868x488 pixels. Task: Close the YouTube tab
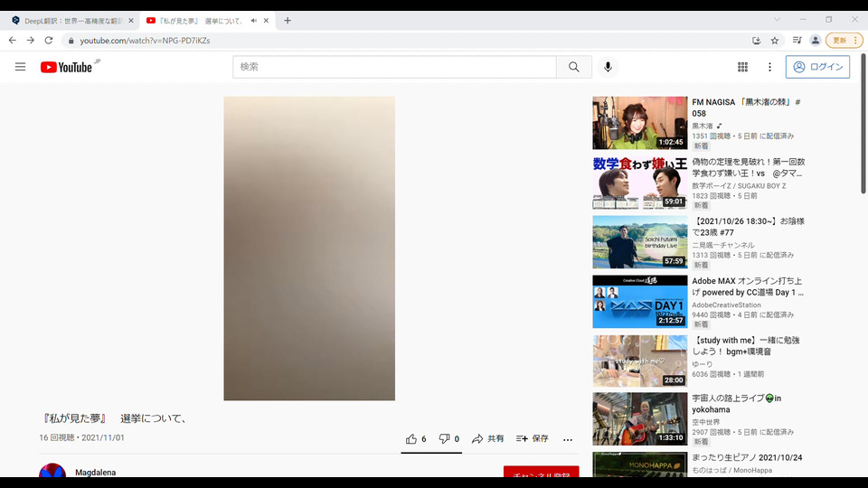pos(266,21)
